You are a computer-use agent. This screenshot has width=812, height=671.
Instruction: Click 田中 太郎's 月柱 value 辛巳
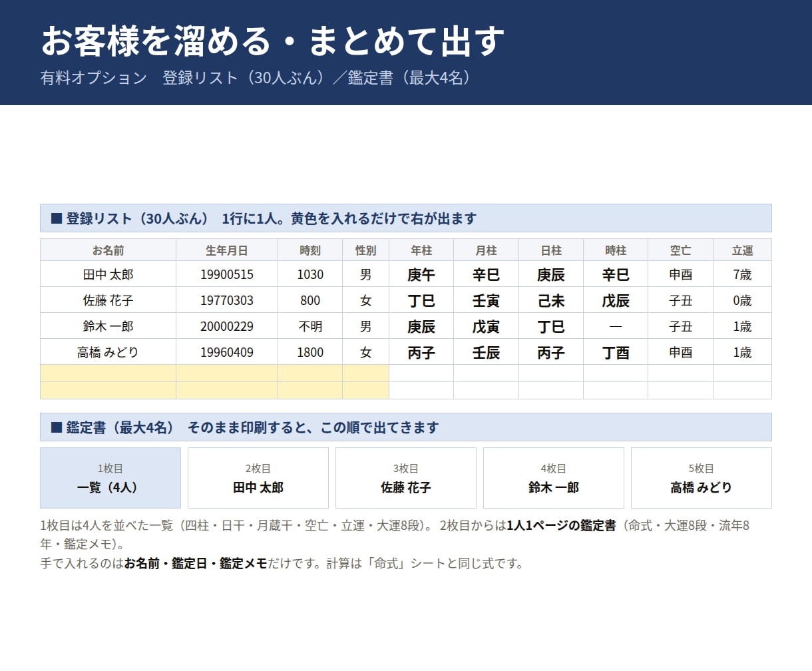[487, 274]
